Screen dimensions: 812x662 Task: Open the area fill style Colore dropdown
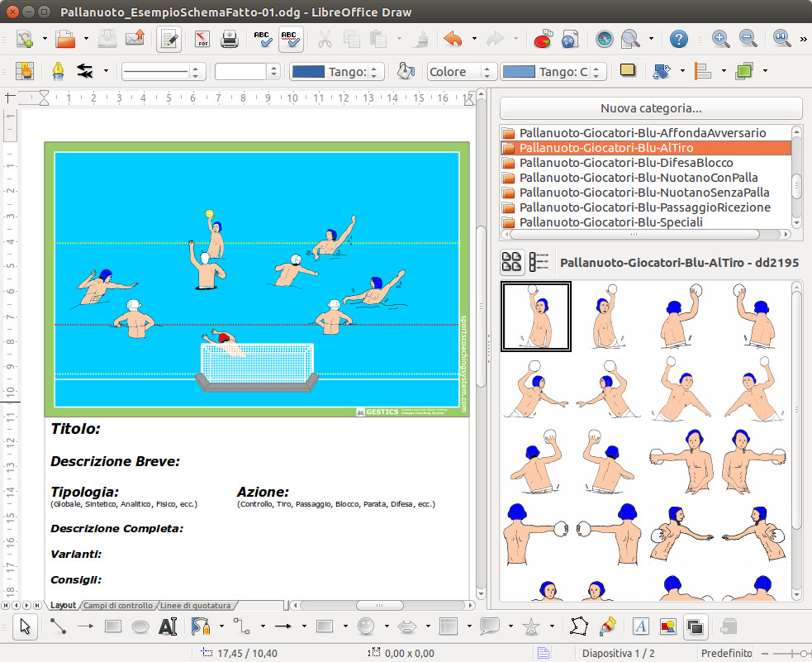click(461, 72)
